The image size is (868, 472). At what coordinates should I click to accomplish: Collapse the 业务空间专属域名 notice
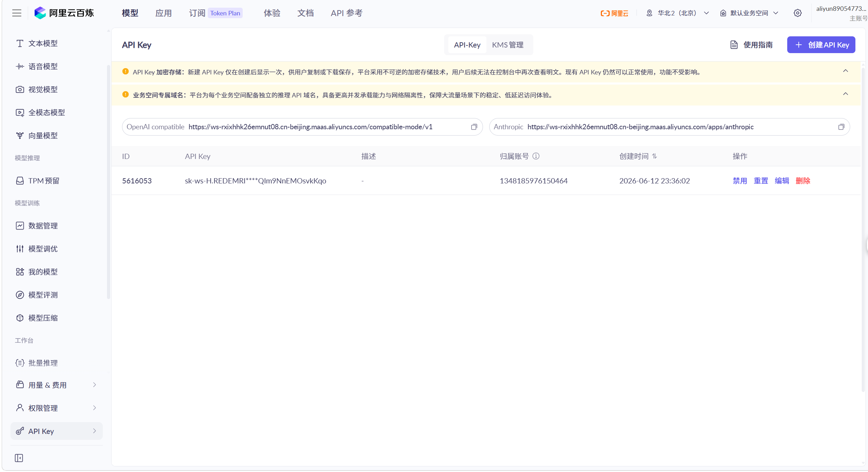point(845,94)
